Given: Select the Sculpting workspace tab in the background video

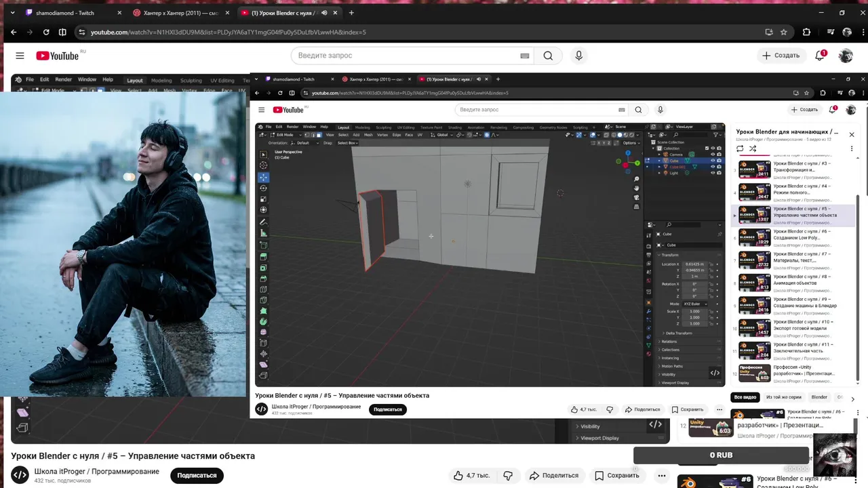Looking at the screenshot, I should click(191, 81).
